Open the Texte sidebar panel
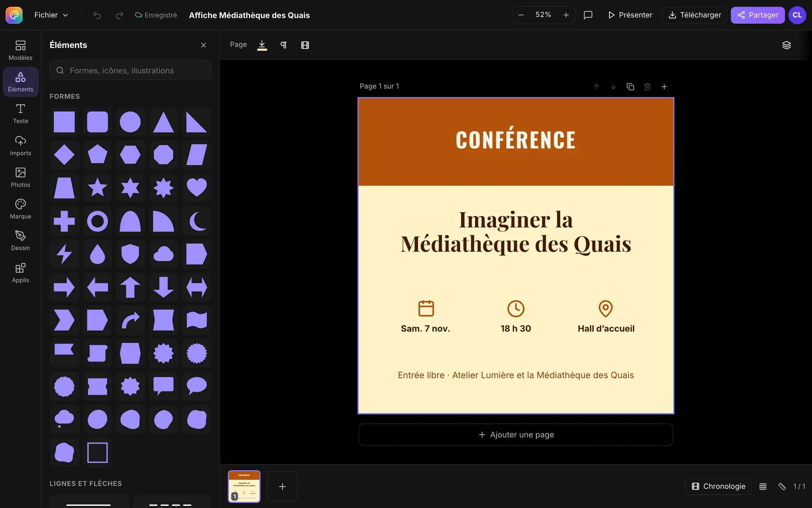 pos(20,114)
